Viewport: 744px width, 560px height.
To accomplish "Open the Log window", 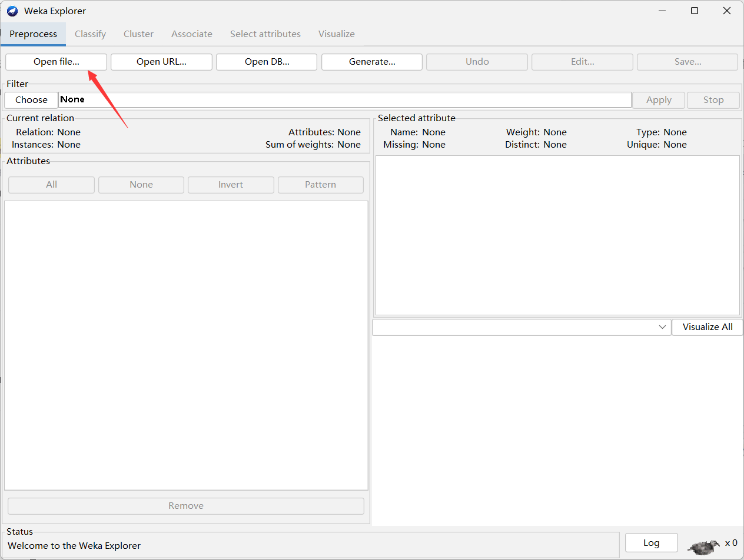I will pos(652,543).
